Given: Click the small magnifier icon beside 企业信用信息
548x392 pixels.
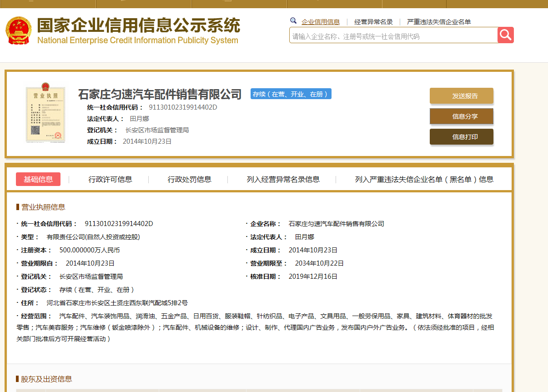Looking at the screenshot, I should (293, 21).
